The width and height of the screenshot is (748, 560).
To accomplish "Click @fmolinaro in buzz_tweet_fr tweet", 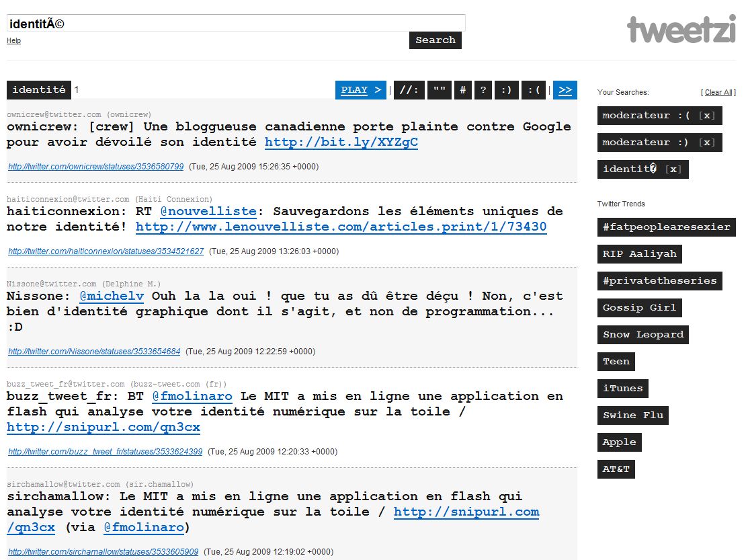I will click(192, 396).
